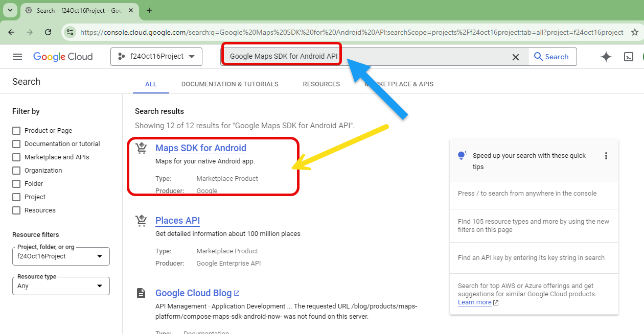The height and width of the screenshot is (334, 644).
Task: Click the three-dot menu in tips card
Action: click(606, 156)
